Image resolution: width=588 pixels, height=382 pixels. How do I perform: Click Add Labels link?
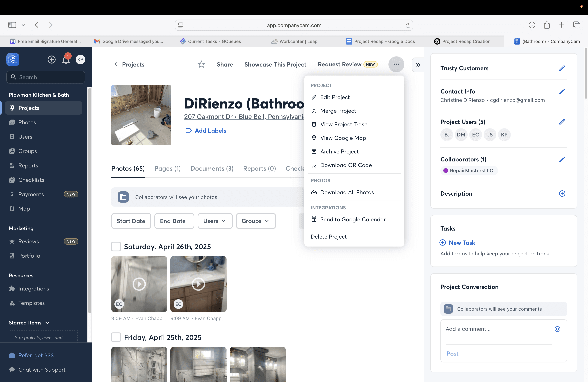point(206,130)
